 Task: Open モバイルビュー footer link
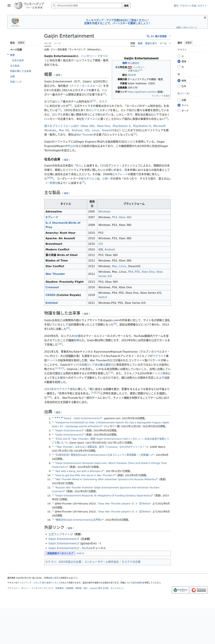pos(117,588)
